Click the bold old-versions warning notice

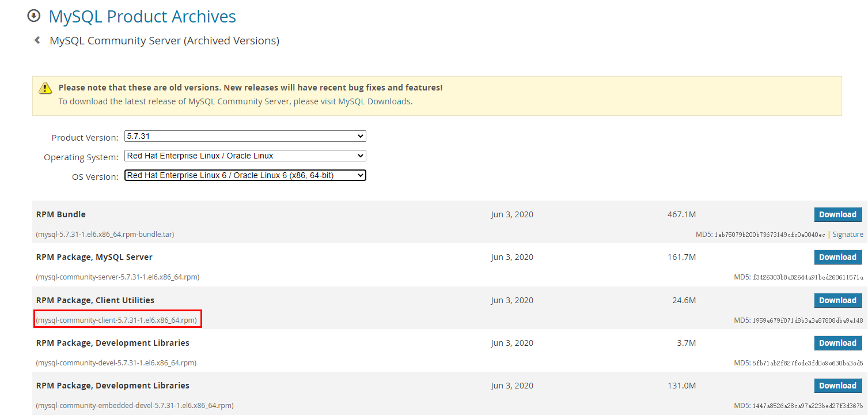[251, 88]
